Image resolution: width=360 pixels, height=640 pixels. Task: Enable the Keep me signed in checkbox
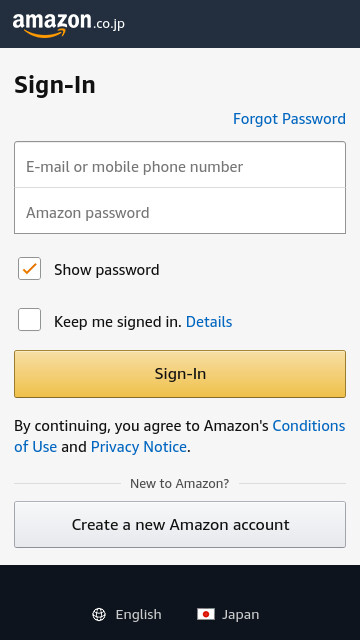pyautogui.click(x=29, y=320)
